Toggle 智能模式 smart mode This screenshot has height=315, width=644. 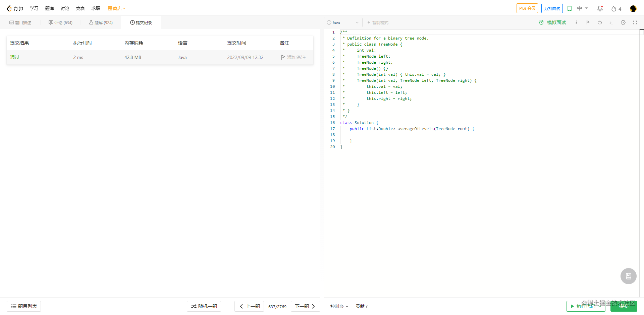[378, 23]
